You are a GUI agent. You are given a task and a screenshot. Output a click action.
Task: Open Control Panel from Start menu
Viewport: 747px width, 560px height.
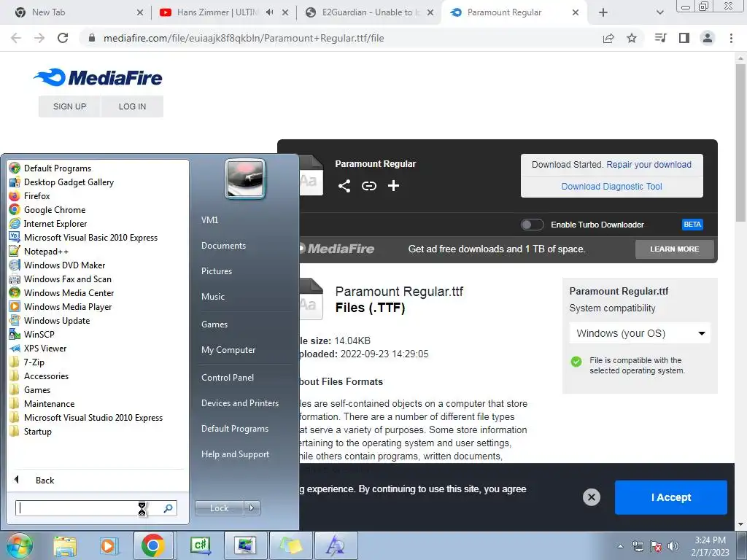pos(228,377)
